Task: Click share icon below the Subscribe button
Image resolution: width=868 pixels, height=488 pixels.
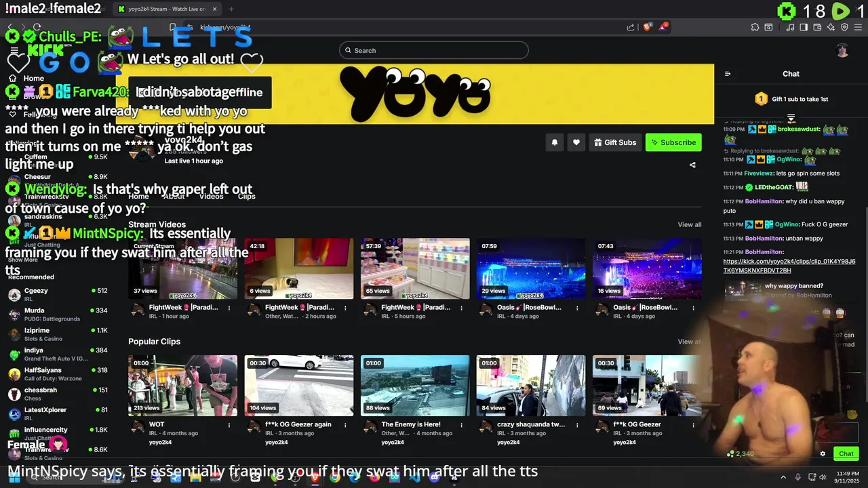Action: pos(692,165)
